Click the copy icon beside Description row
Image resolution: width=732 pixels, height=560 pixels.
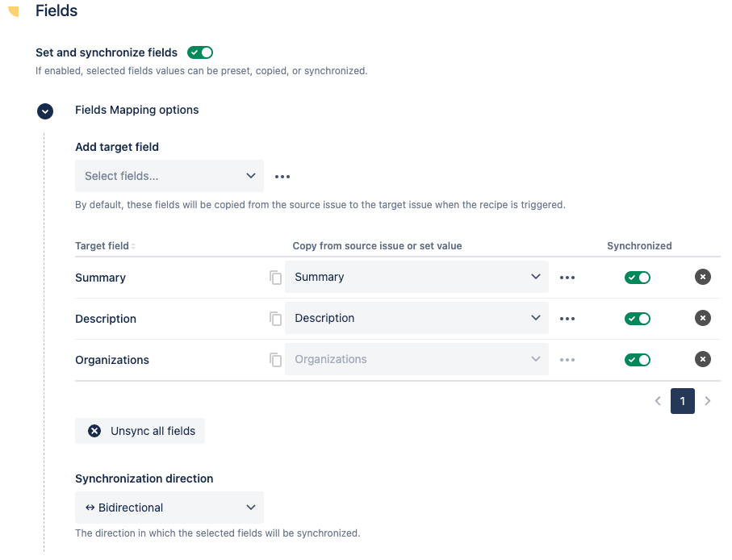(276, 319)
